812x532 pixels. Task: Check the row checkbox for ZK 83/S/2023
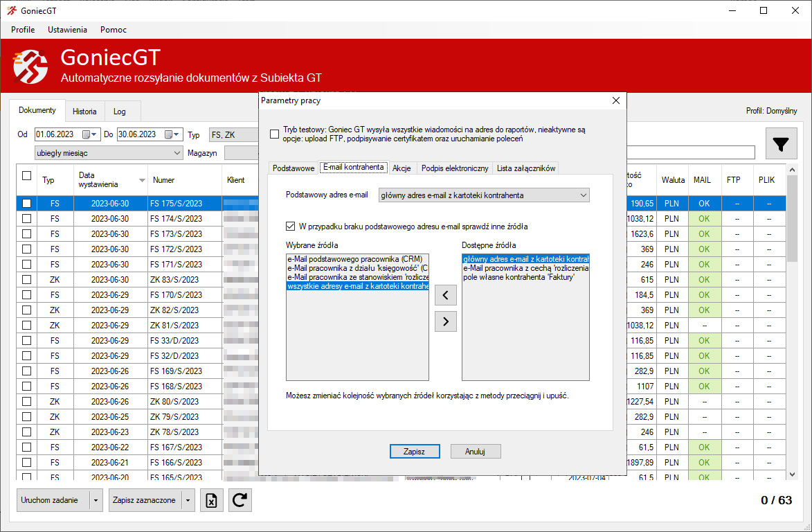[27, 280]
